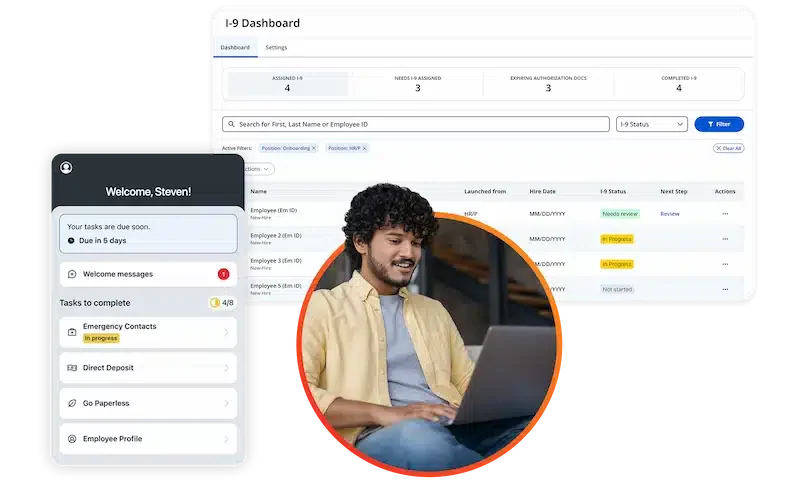Open the red notification badge on Welcome messages
Viewport: 800px width, 485px height.
pyautogui.click(x=223, y=274)
